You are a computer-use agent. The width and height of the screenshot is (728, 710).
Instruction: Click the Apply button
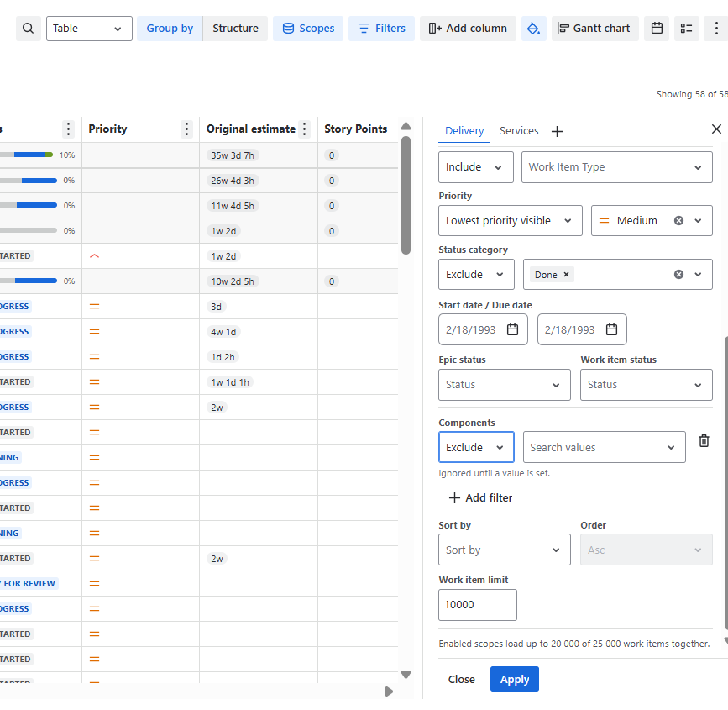pos(515,680)
